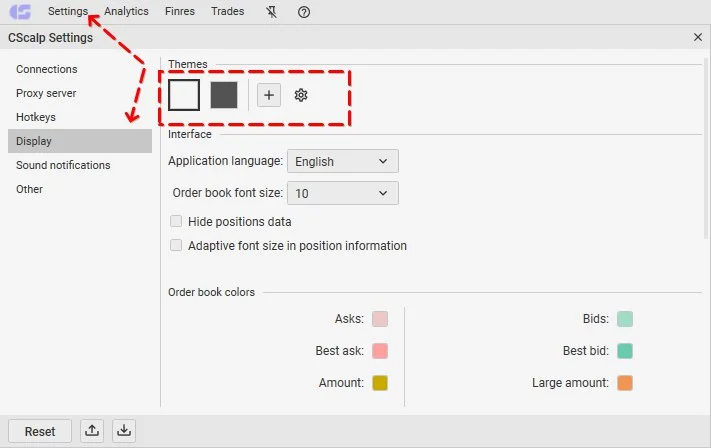Image resolution: width=711 pixels, height=448 pixels.
Task: Toggle Adaptive font size in position information
Action: tap(176, 245)
